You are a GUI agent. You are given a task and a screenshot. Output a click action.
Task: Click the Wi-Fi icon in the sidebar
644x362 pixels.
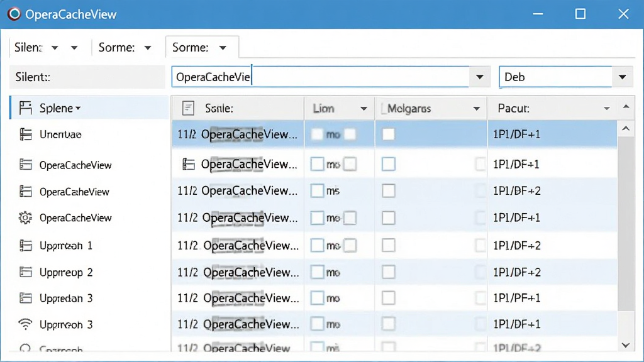point(25,324)
